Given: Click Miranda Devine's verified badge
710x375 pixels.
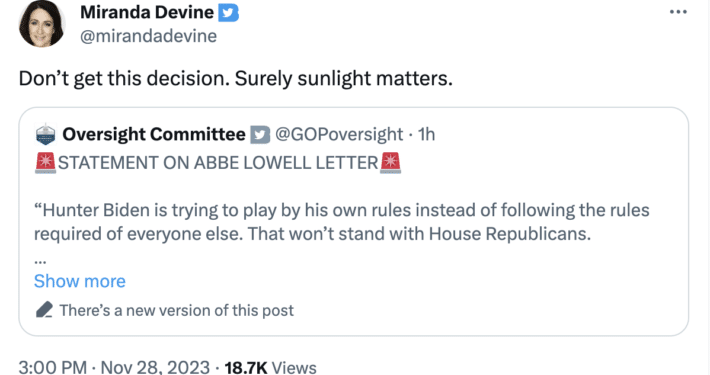Looking at the screenshot, I should (x=228, y=13).
